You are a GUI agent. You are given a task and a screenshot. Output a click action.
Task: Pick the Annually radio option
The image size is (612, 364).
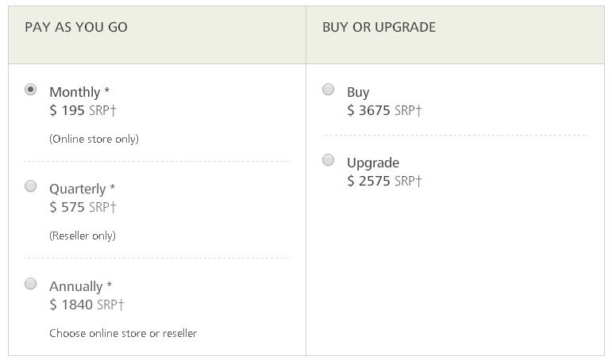click(30, 283)
